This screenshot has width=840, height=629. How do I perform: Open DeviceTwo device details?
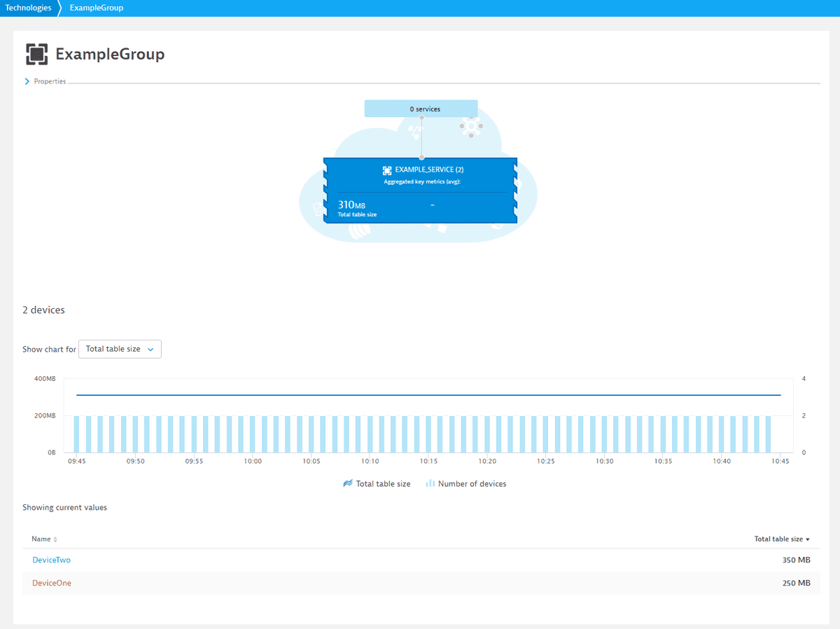coord(51,560)
